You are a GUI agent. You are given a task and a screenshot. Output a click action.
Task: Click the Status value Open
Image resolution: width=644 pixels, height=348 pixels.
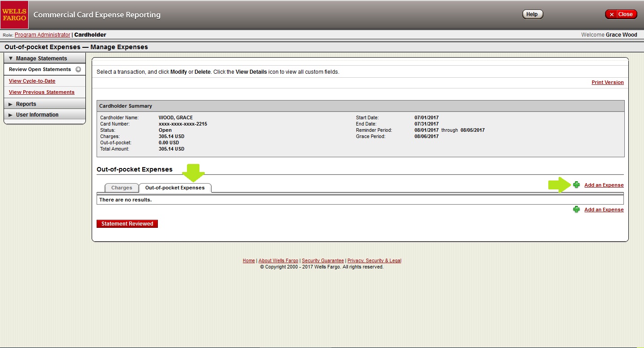point(165,130)
